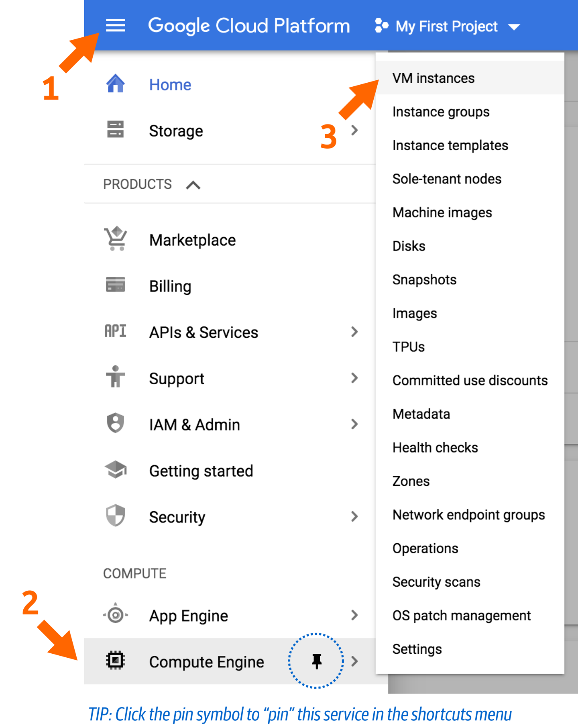This screenshot has width=578, height=728.
Task: Select Sole-tenant nodes from submenu
Action: pyautogui.click(x=470, y=179)
